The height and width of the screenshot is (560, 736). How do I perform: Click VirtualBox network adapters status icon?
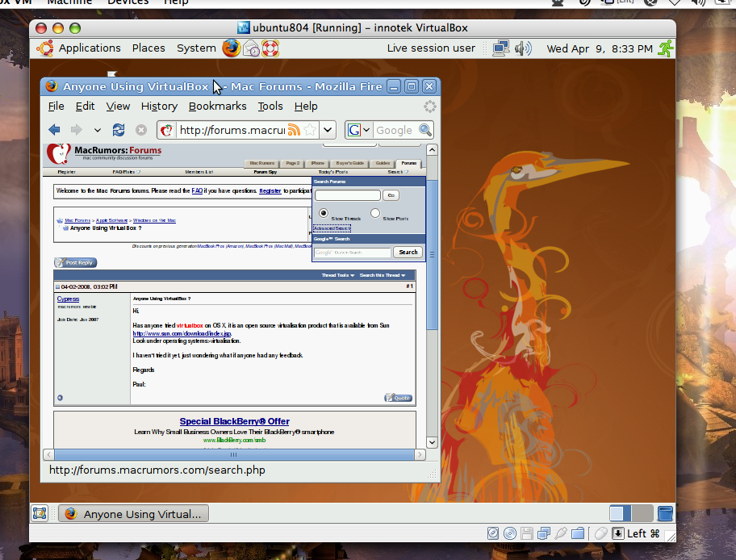click(544, 533)
